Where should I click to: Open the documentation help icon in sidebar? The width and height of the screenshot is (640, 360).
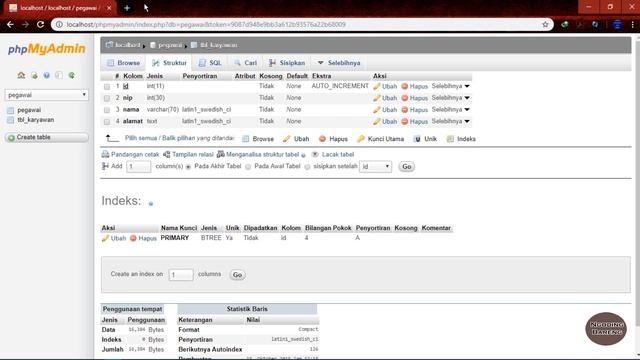tap(47, 75)
